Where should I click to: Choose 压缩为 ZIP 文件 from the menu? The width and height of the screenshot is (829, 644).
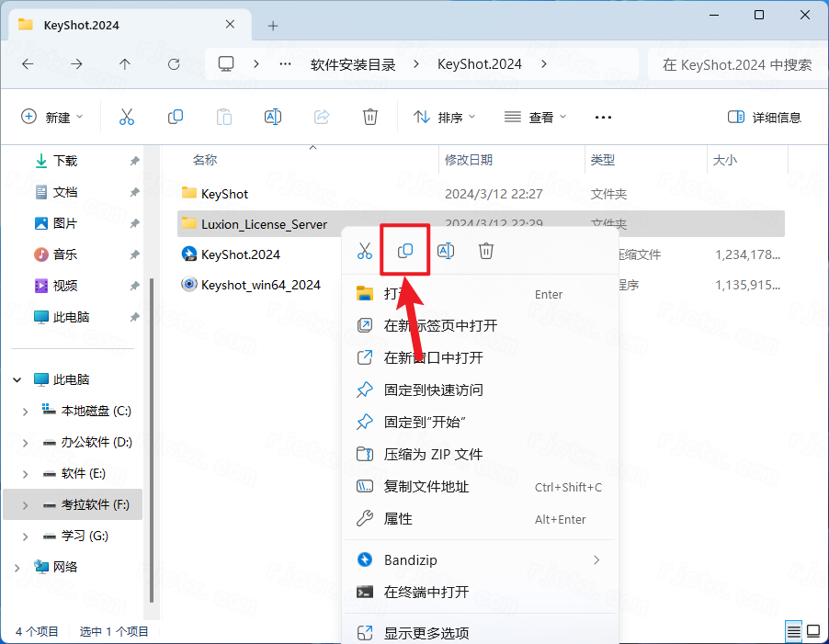[480, 455]
